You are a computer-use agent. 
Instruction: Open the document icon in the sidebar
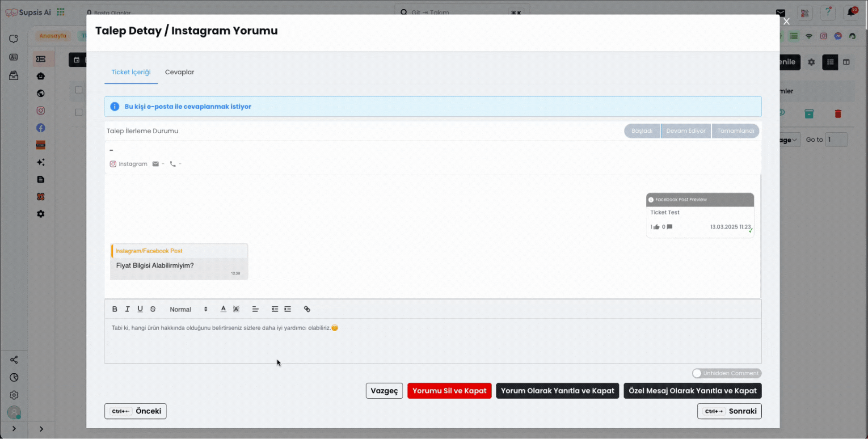[41, 180]
